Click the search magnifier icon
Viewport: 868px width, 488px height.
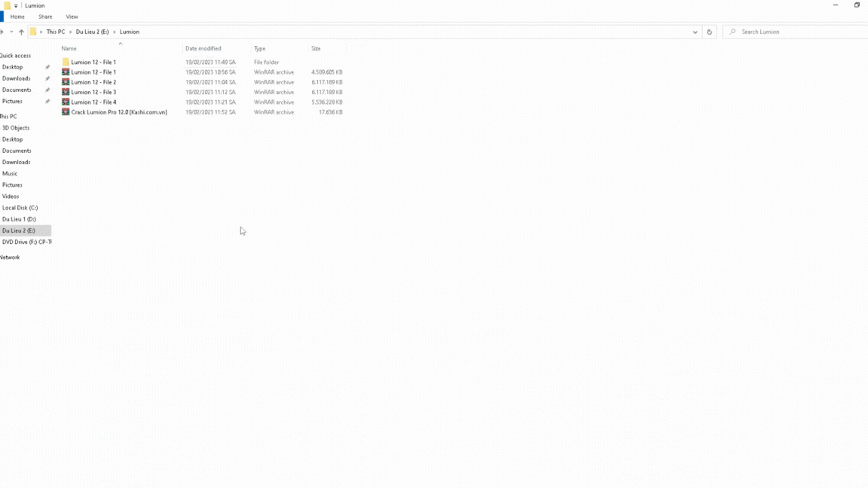pyautogui.click(x=732, y=32)
